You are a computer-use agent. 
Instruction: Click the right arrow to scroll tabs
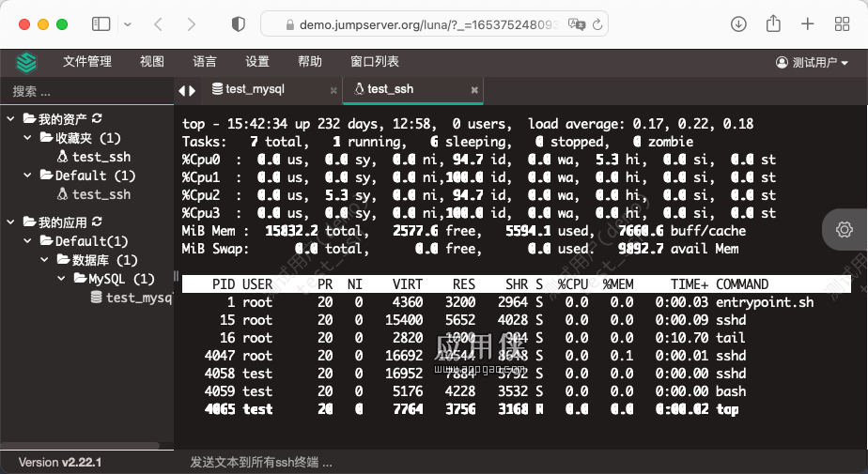point(192,91)
